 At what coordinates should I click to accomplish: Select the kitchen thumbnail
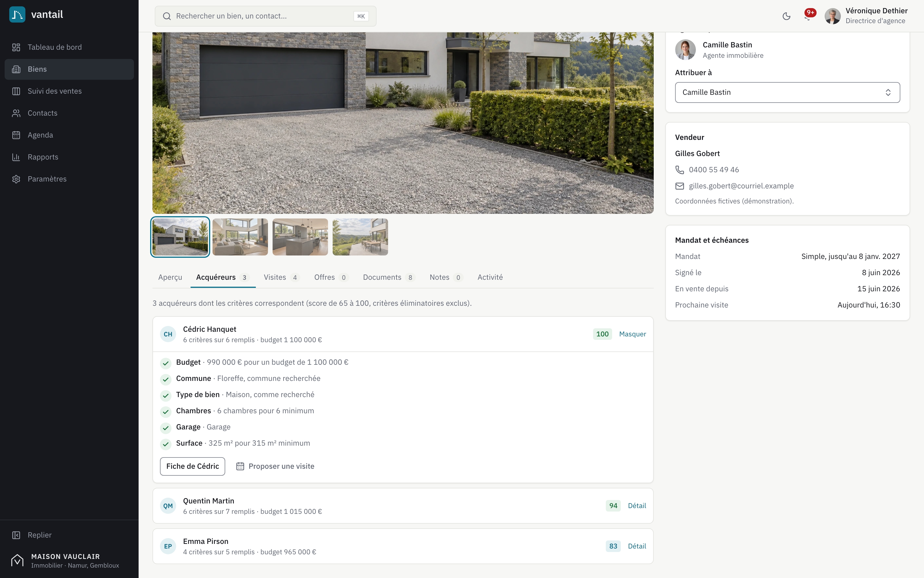300,237
